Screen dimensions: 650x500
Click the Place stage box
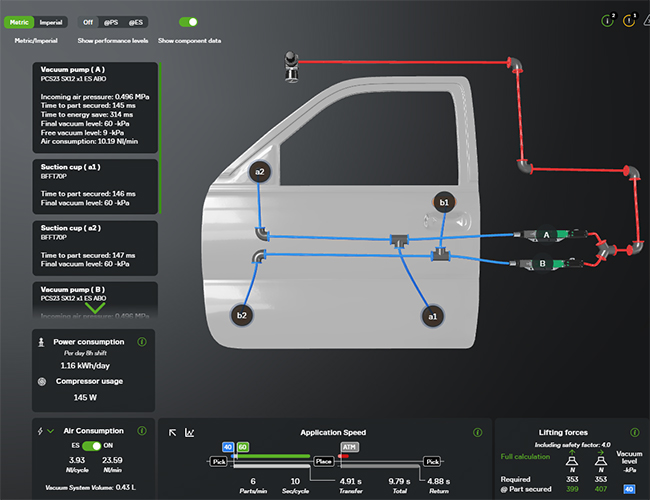(323, 461)
